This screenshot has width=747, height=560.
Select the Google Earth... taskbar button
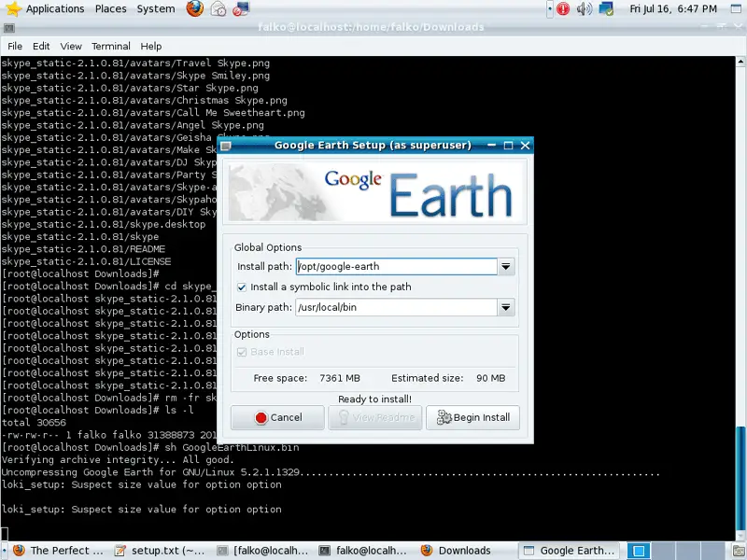pyautogui.click(x=569, y=551)
